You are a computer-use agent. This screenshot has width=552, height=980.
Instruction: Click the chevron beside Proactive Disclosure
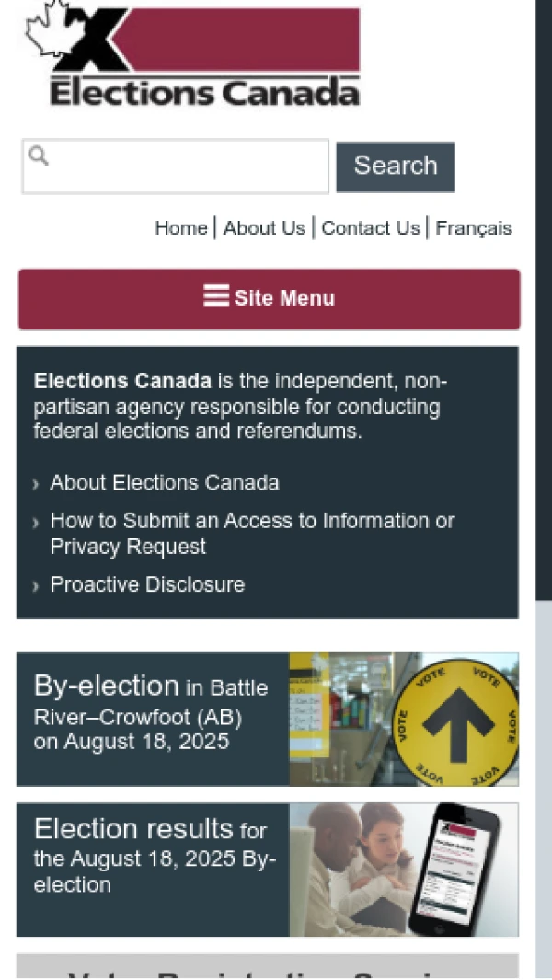[36, 586]
